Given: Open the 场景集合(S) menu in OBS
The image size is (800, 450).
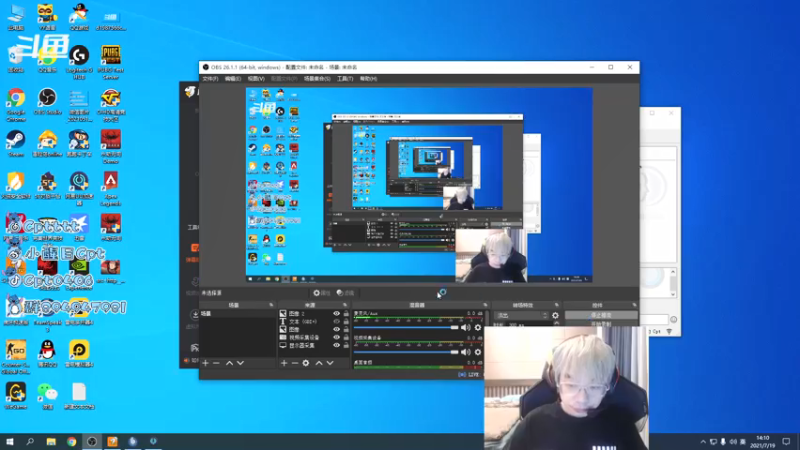Looking at the screenshot, I should pyautogui.click(x=317, y=79).
